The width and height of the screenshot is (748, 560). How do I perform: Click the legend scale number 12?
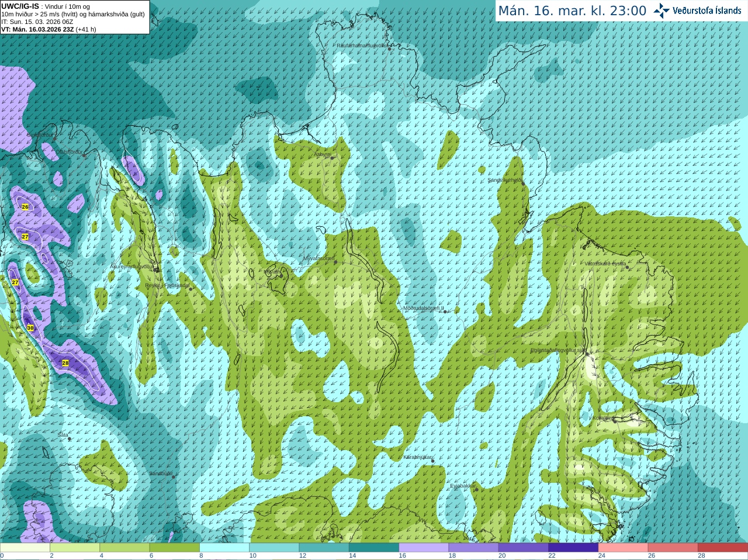click(x=303, y=556)
